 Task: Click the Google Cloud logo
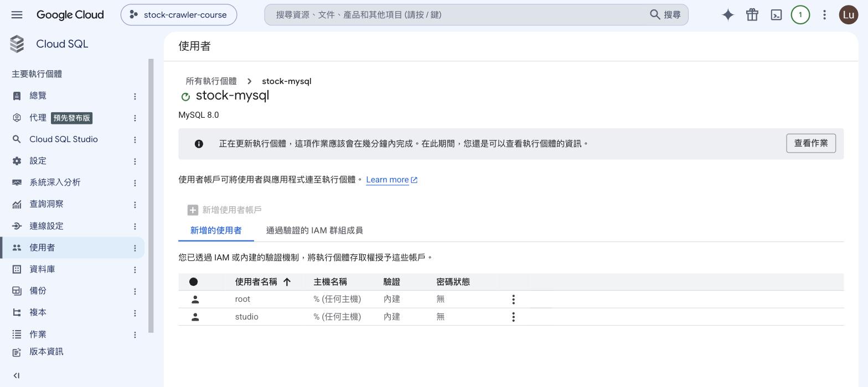click(x=70, y=15)
